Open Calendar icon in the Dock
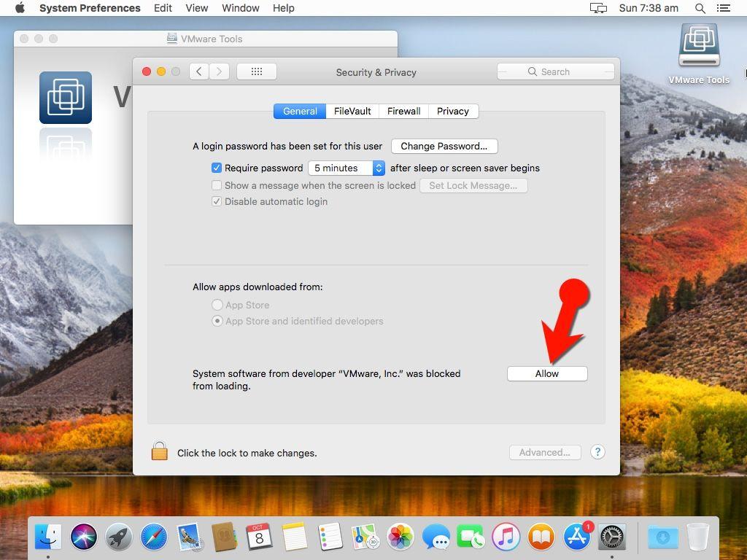Image resolution: width=747 pixels, height=560 pixels. (x=259, y=537)
